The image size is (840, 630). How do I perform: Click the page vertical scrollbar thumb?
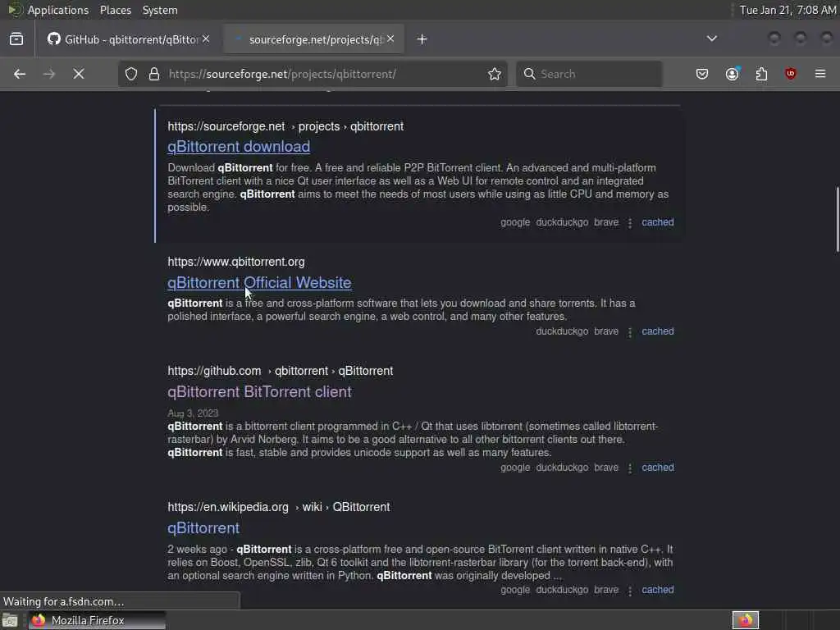(837, 219)
